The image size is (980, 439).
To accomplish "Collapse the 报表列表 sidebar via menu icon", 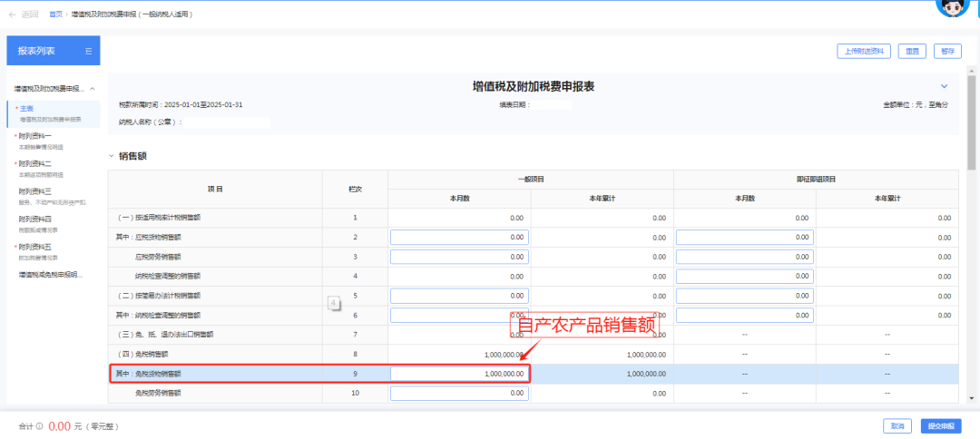I will pyautogui.click(x=88, y=51).
